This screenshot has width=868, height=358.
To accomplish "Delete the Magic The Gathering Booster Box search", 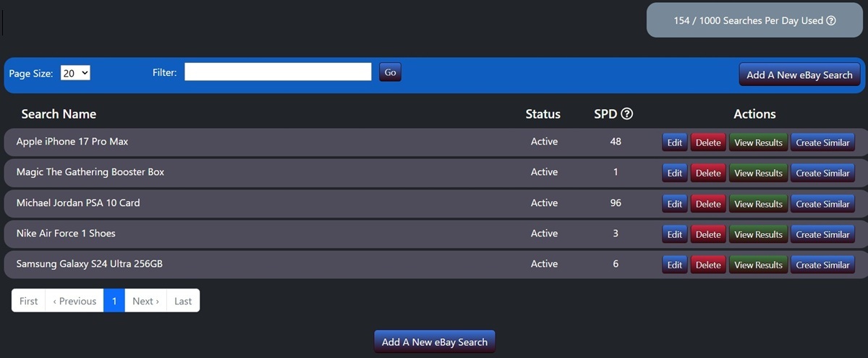I will pyautogui.click(x=708, y=173).
